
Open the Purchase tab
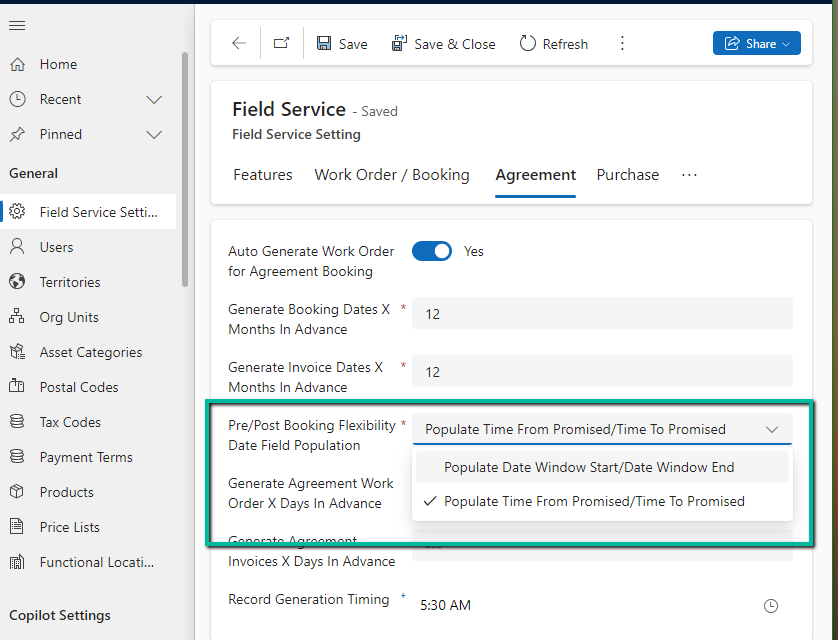pos(627,175)
